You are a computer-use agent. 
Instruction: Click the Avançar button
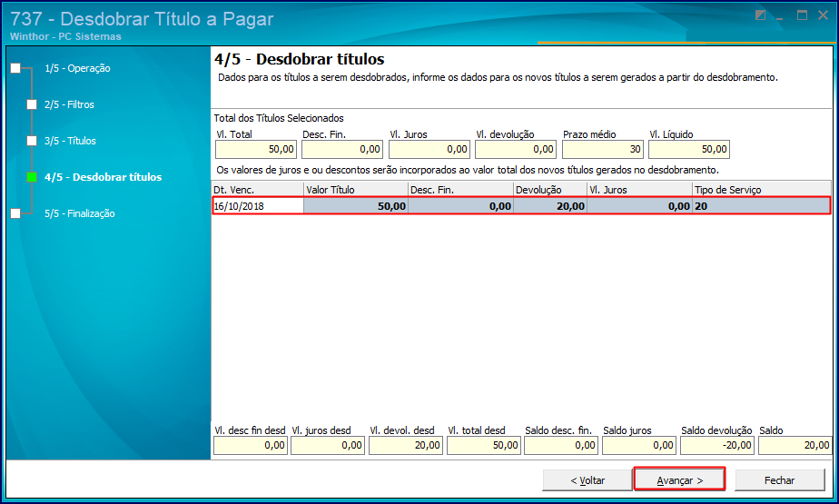679,480
